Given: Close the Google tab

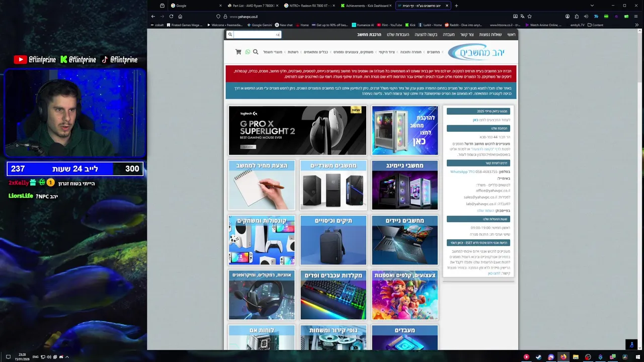Looking at the screenshot, I should click(x=220, y=6).
